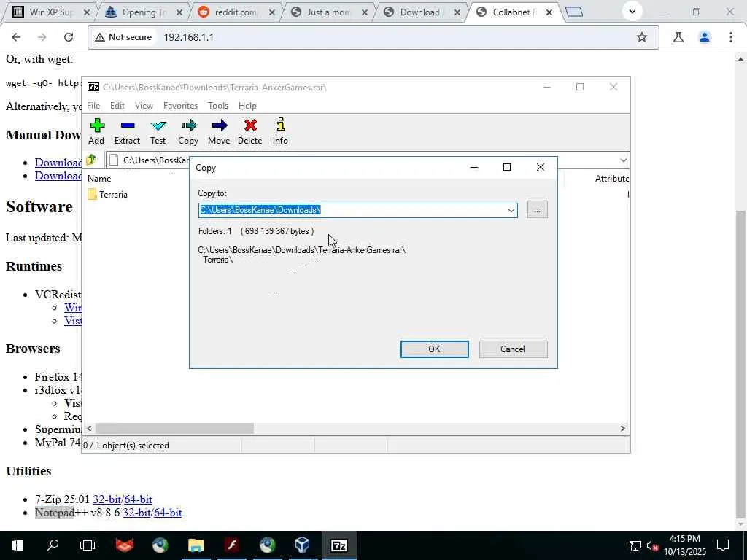Click the right arrow of 7-Zip horizontal scrollbar

[623, 429]
